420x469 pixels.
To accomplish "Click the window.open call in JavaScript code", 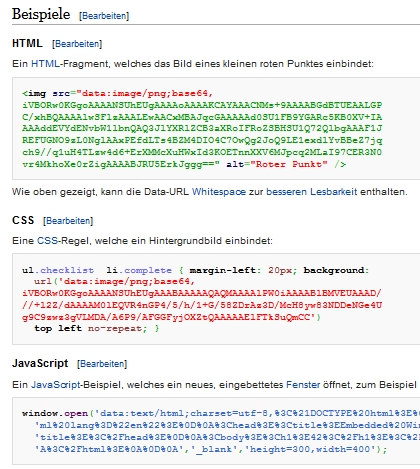I will click(x=55, y=413).
